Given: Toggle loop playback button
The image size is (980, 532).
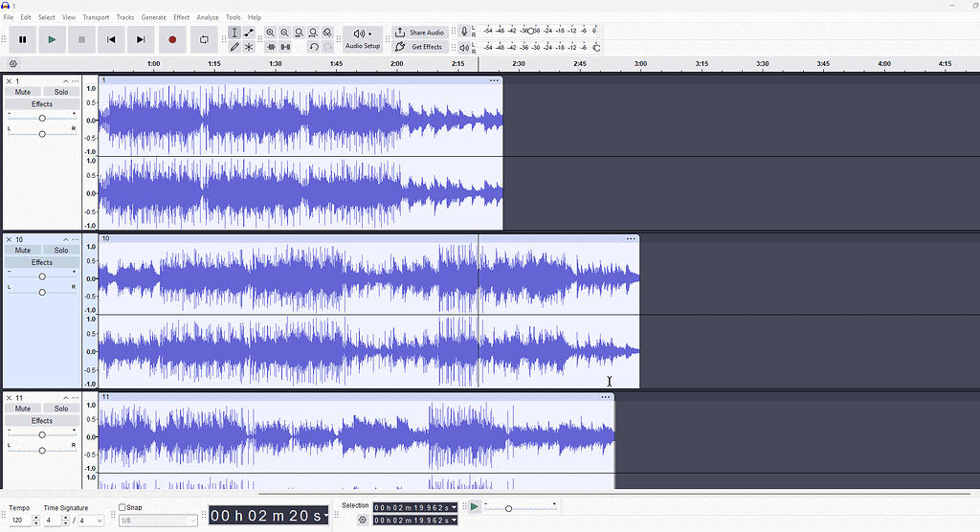Looking at the screenshot, I should (x=204, y=39).
